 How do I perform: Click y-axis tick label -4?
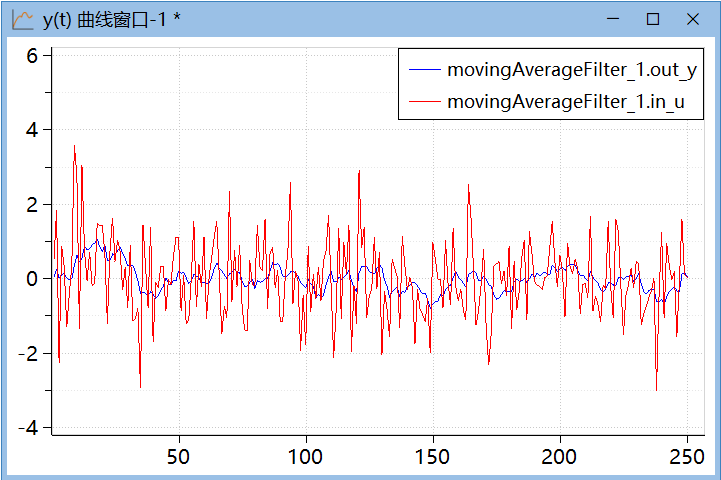[28, 427]
